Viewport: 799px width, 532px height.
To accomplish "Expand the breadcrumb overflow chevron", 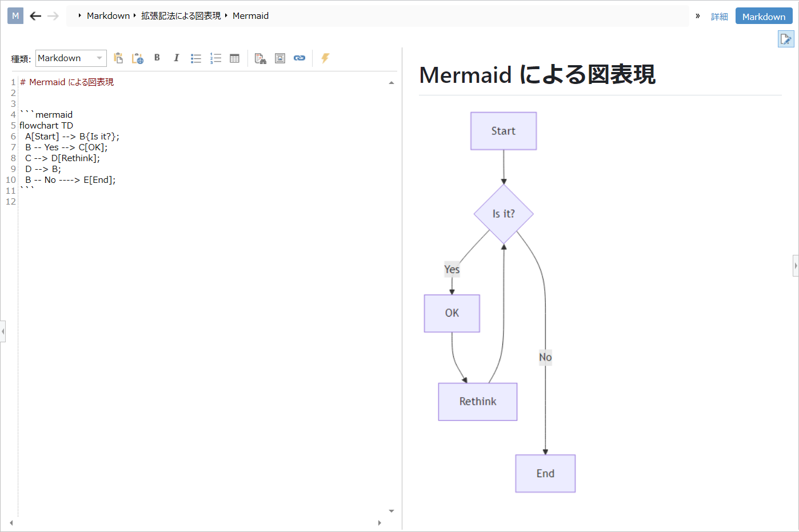I will (x=698, y=16).
